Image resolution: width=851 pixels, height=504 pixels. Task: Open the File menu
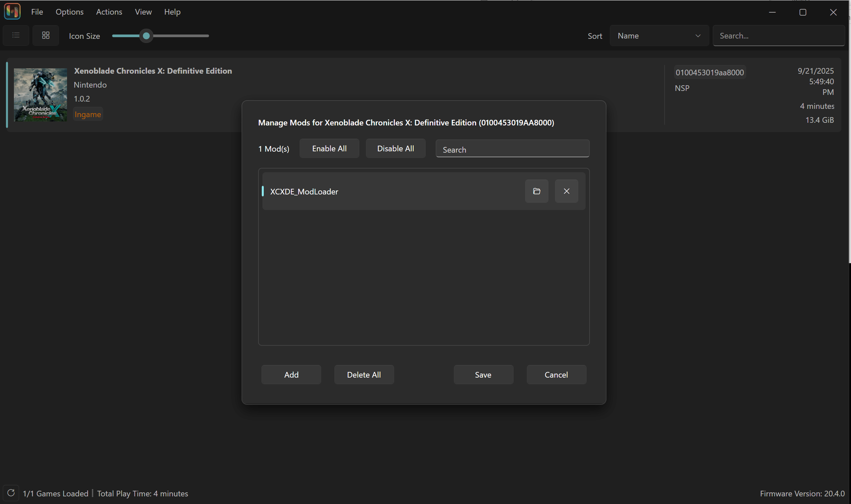click(37, 12)
